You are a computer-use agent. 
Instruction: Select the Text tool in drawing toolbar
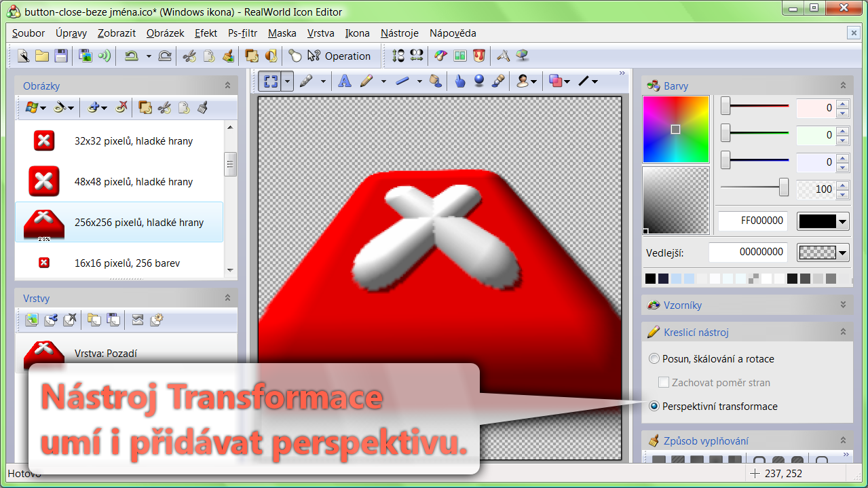pos(345,81)
